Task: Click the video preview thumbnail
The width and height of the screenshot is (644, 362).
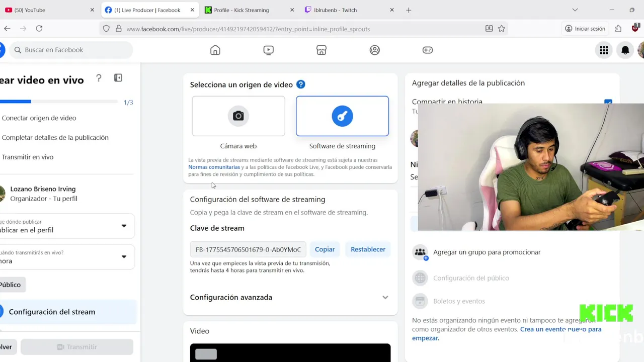Action: [x=290, y=353]
